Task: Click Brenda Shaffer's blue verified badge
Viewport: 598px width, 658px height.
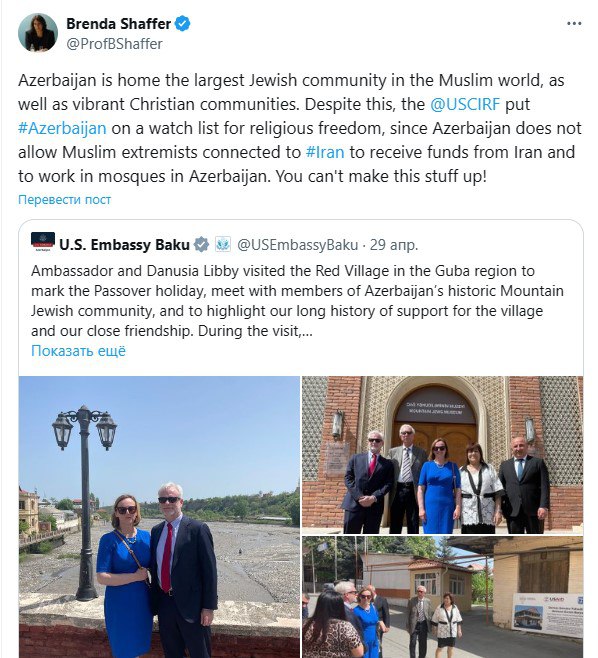Action: coord(182,24)
